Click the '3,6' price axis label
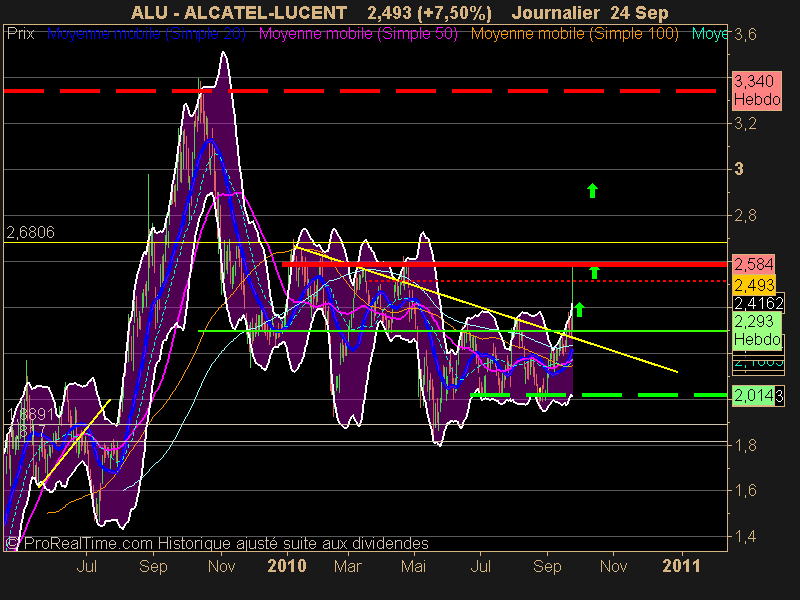This screenshot has width=800, height=600. pyautogui.click(x=744, y=34)
